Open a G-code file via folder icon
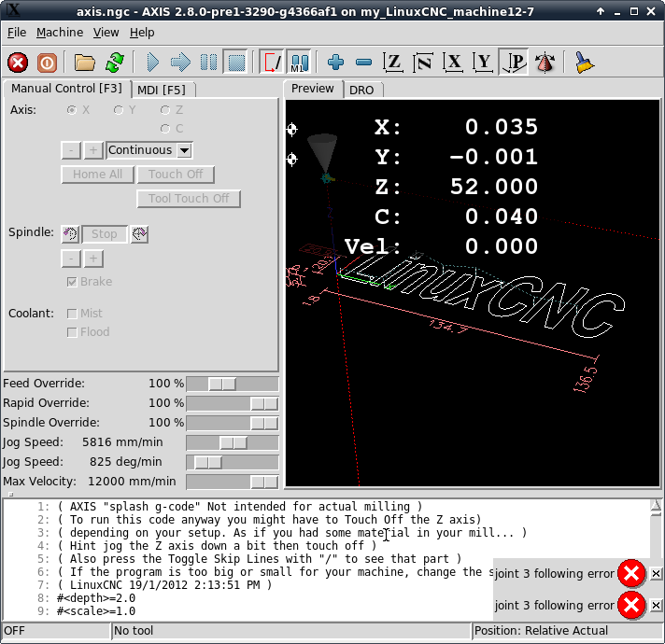Screen dimensions: 665x644 (85, 63)
